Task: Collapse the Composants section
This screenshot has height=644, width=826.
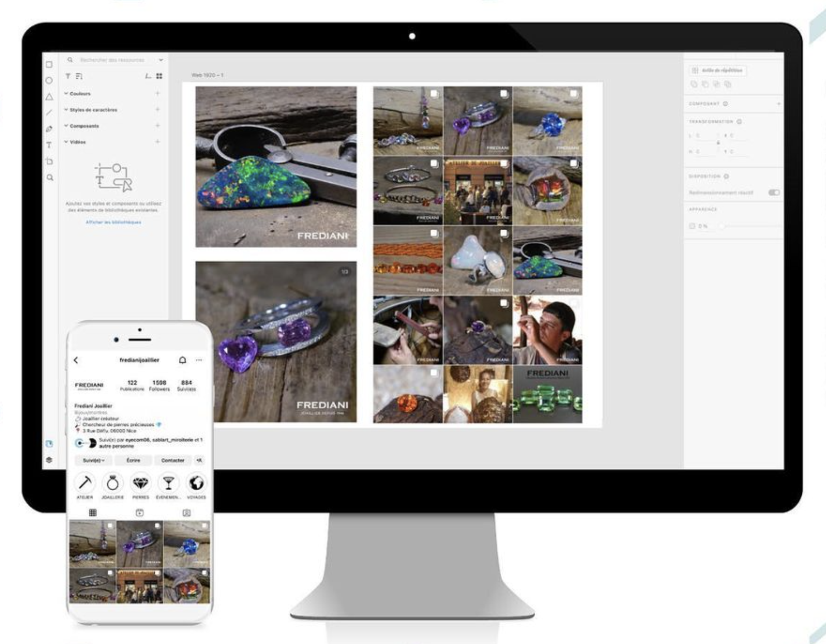Action: point(66,126)
